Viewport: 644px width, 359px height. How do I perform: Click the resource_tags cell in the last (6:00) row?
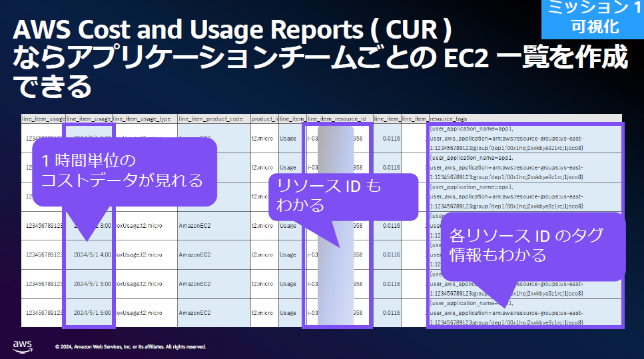(x=525, y=313)
